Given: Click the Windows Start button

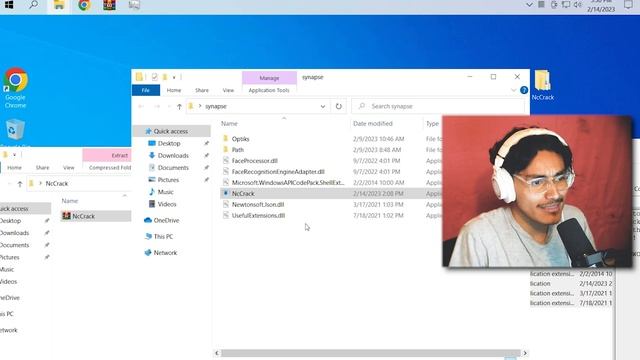Looking at the screenshot, I should 9,5.
